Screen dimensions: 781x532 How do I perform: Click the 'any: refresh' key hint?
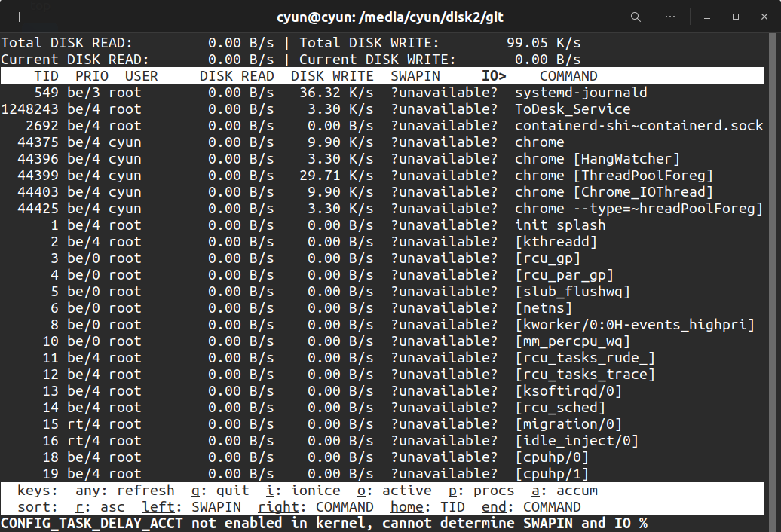pos(125,491)
